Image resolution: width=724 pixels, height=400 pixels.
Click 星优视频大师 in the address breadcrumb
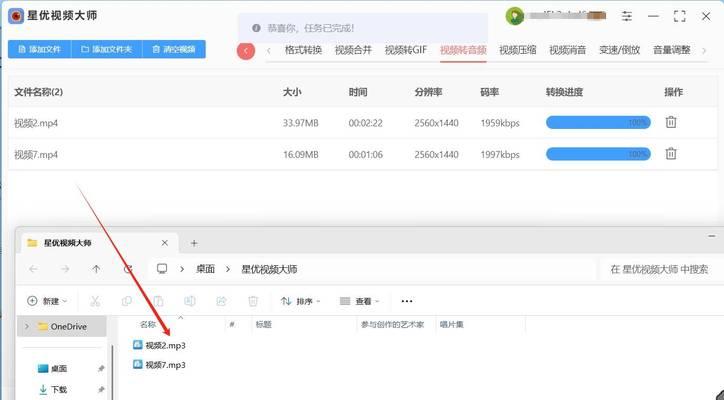(269, 269)
